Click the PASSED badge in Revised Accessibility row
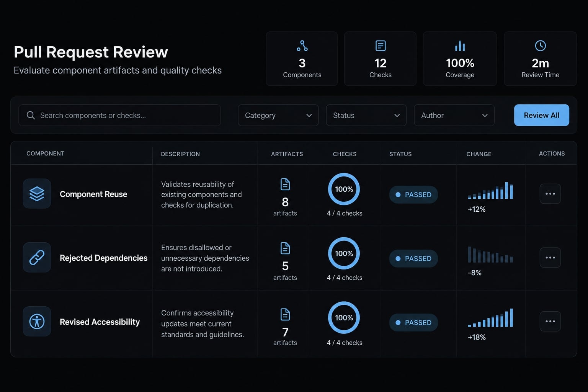588x392 pixels. pos(413,322)
